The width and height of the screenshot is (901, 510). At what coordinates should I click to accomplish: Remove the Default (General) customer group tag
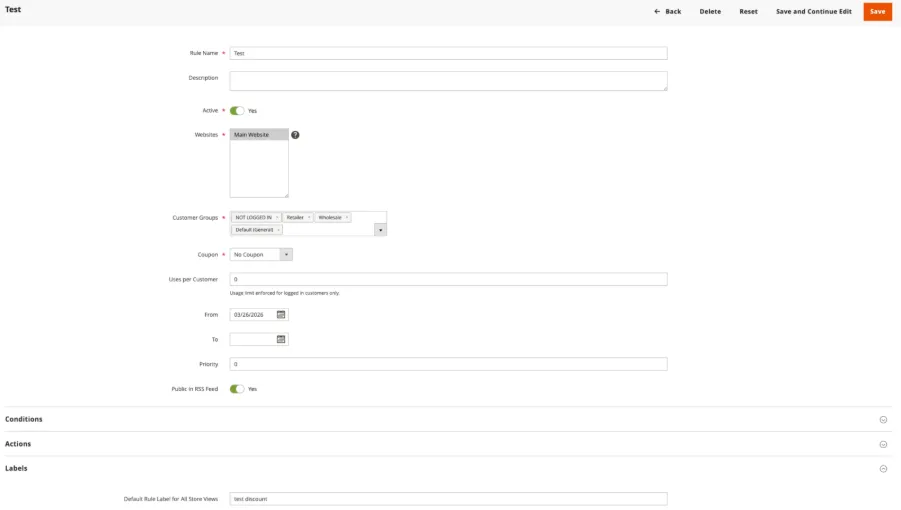click(279, 230)
